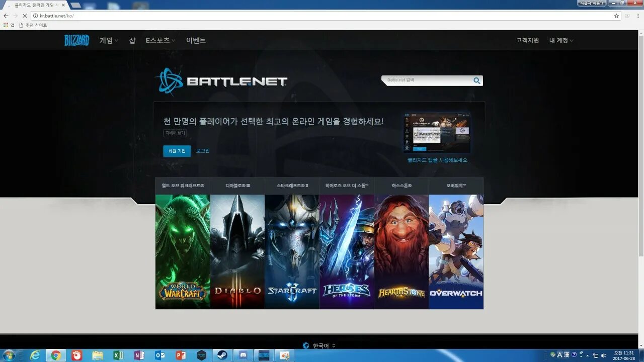Screen dimensions: 644x362
Task: Click the 로그인 link
Action: pyautogui.click(x=203, y=151)
